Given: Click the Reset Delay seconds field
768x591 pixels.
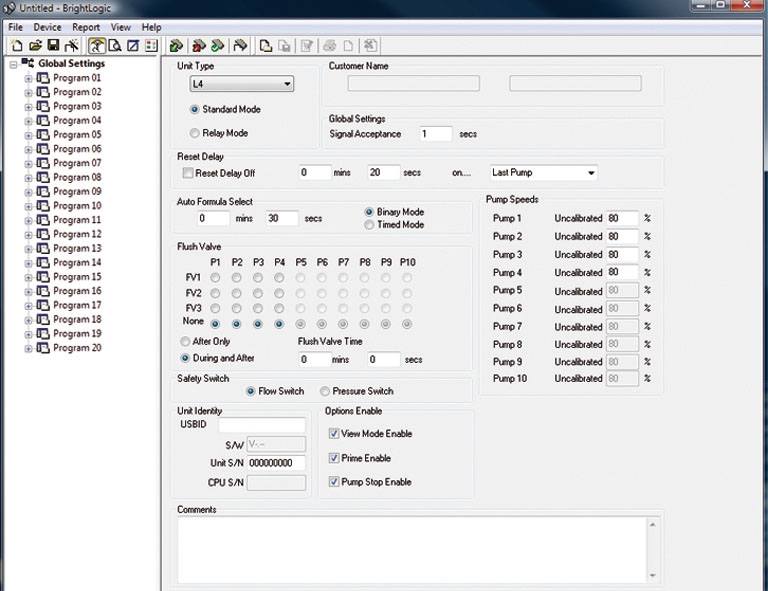Looking at the screenshot, I should click(384, 172).
